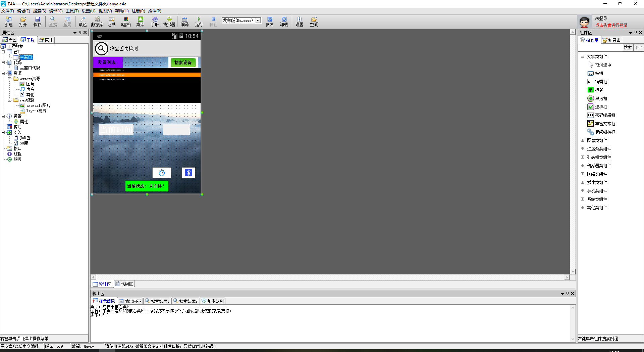This screenshot has height=352, width=644.
Task: Expand the 系统类组件 group
Action: click(x=583, y=199)
